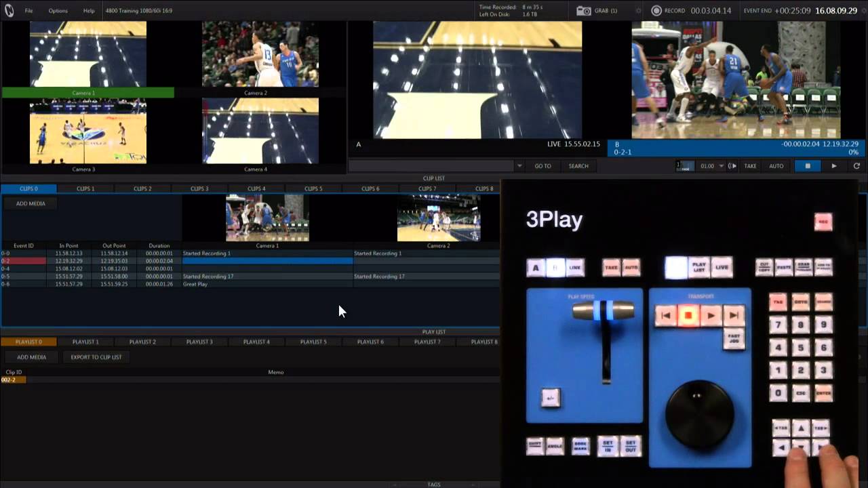868x488 pixels.
Task: Select the Camera 1 input monitor
Action: point(88,54)
